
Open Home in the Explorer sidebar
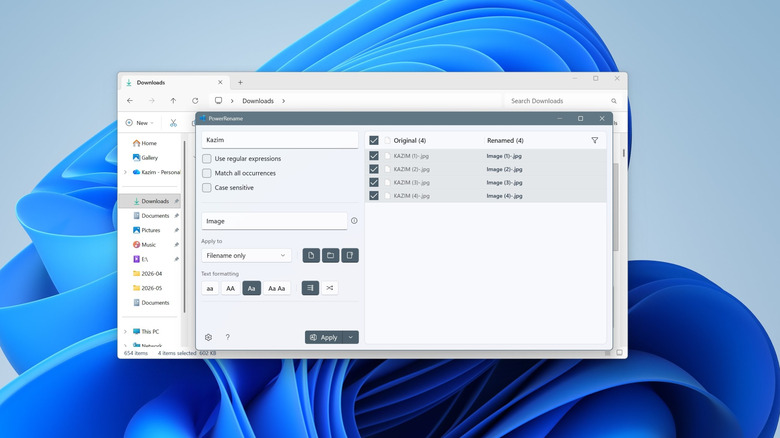tap(145, 143)
